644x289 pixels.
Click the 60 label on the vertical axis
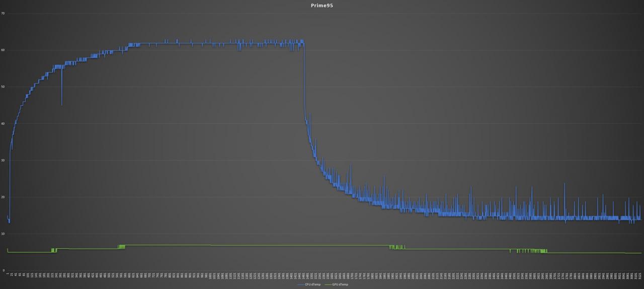pos(3,50)
